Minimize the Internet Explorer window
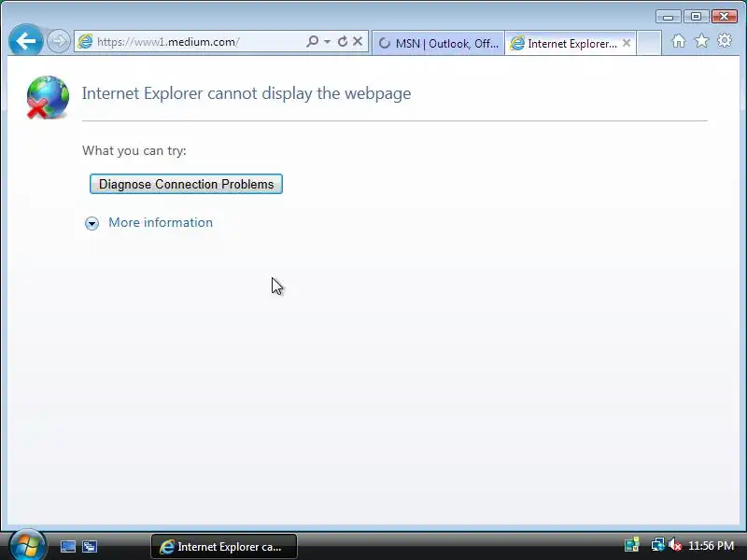This screenshot has height=560, width=747. [669, 17]
